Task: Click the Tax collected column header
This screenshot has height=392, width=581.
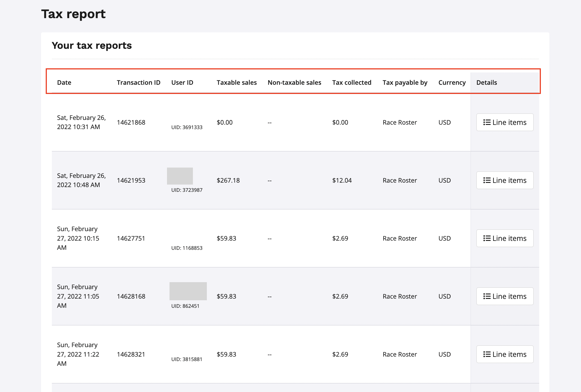Action: point(352,83)
